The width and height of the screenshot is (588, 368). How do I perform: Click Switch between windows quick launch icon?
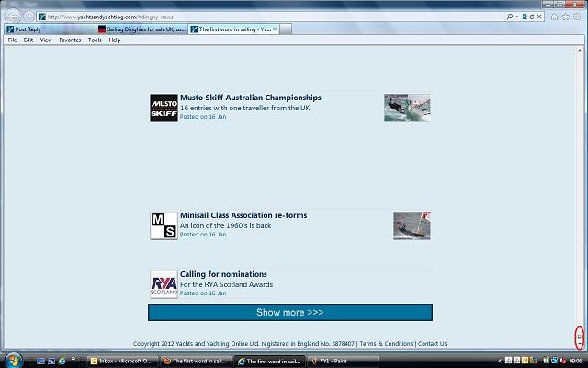(51, 362)
